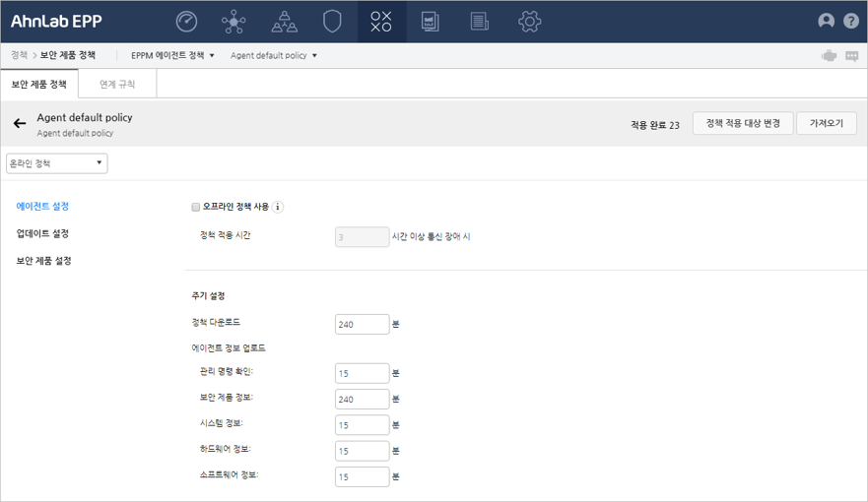868x502 pixels.
Task: Switch to the 연계 규칙 tab
Action: 117,85
